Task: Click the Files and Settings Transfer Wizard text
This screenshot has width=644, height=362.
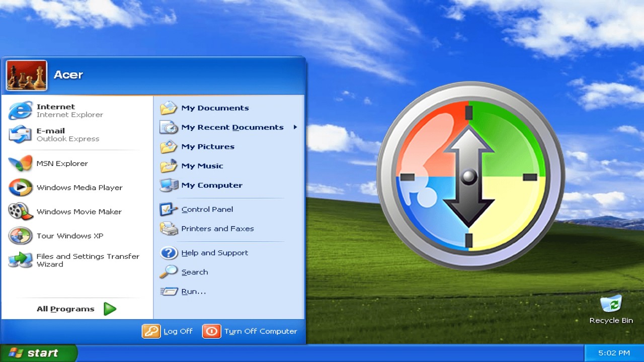Action: tap(88, 260)
